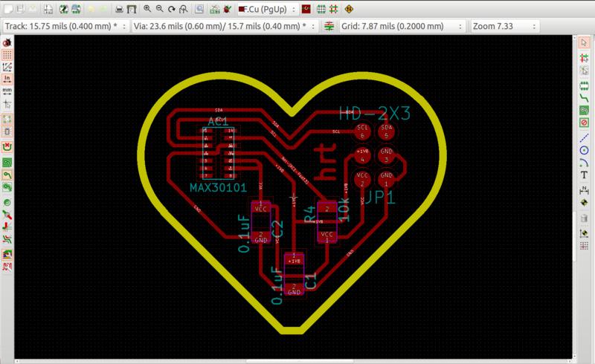Change the cursor shape
Viewport: 595px width, 364px height.
click(x=7, y=103)
